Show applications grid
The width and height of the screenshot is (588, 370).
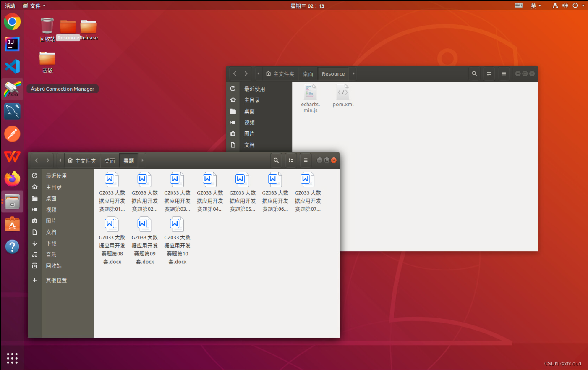tap(12, 358)
